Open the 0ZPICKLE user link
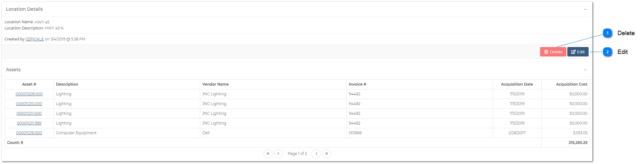Screen dimensions: 644x164 [x=35, y=39]
